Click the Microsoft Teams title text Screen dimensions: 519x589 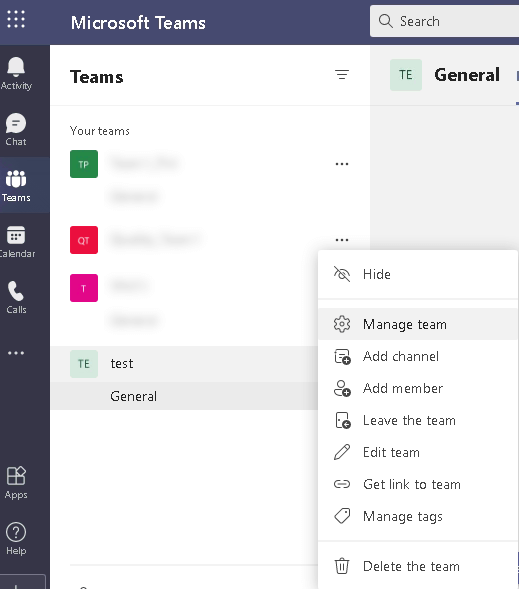(x=138, y=23)
